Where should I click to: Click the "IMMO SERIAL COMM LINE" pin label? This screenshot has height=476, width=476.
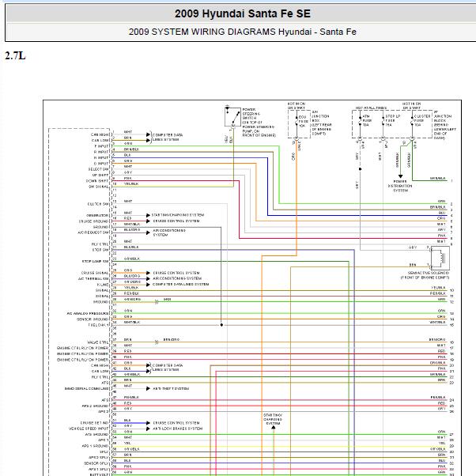click(x=86, y=388)
